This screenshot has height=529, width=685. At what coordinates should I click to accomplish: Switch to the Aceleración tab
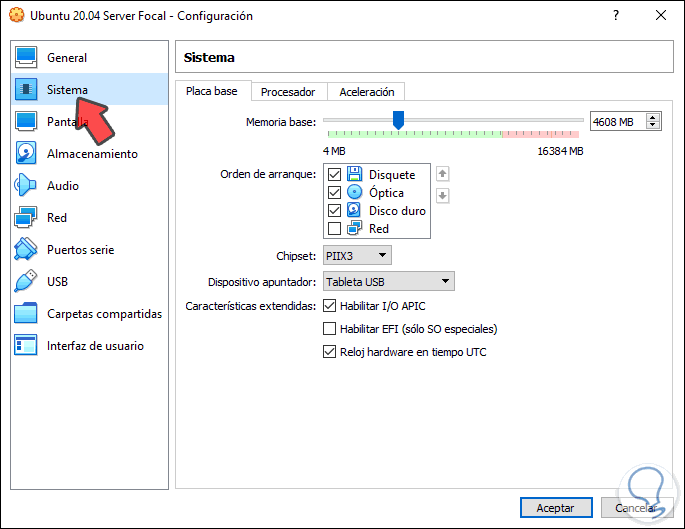click(x=367, y=92)
